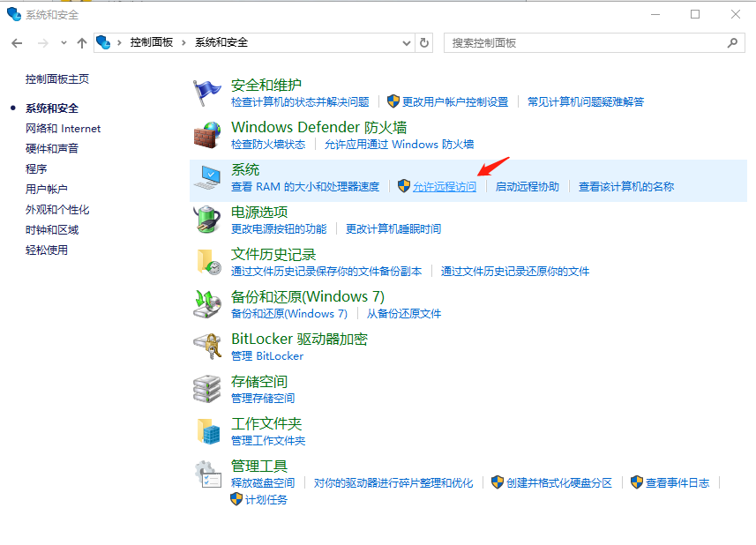Open the address bar history dropdown arrow
Viewport: 756px width, 545px height.
pyautogui.click(x=406, y=42)
